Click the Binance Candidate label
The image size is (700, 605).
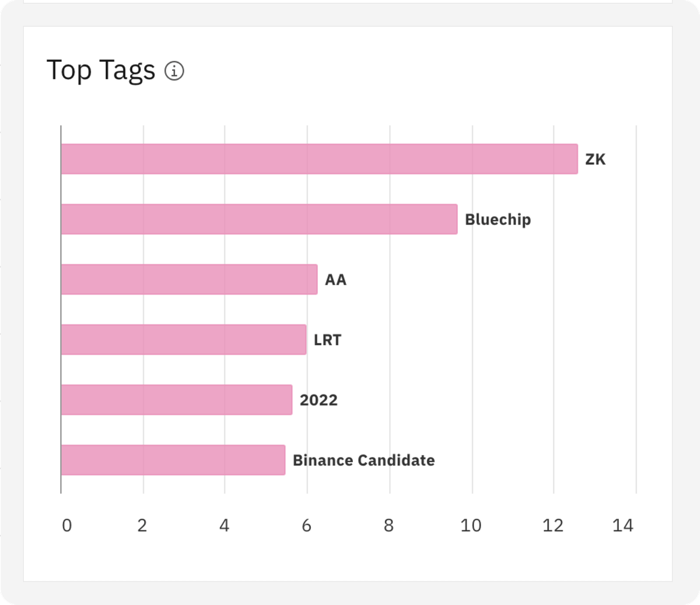tap(363, 460)
